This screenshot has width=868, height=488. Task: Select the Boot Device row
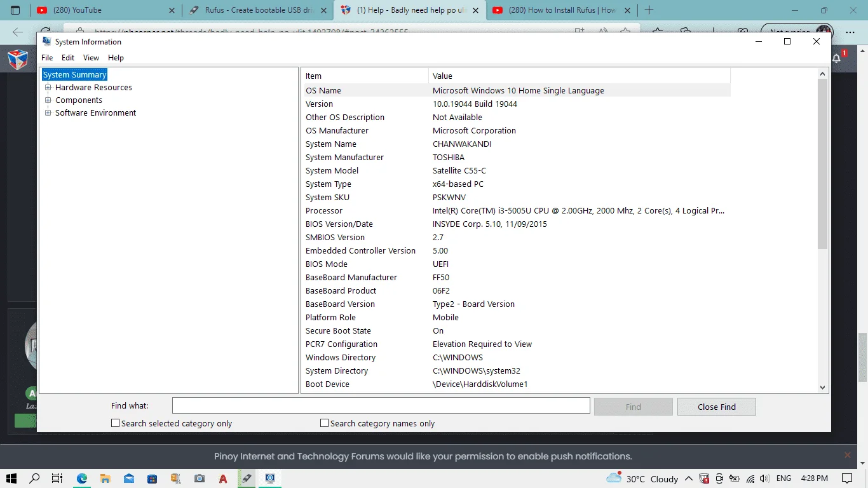click(517, 384)
